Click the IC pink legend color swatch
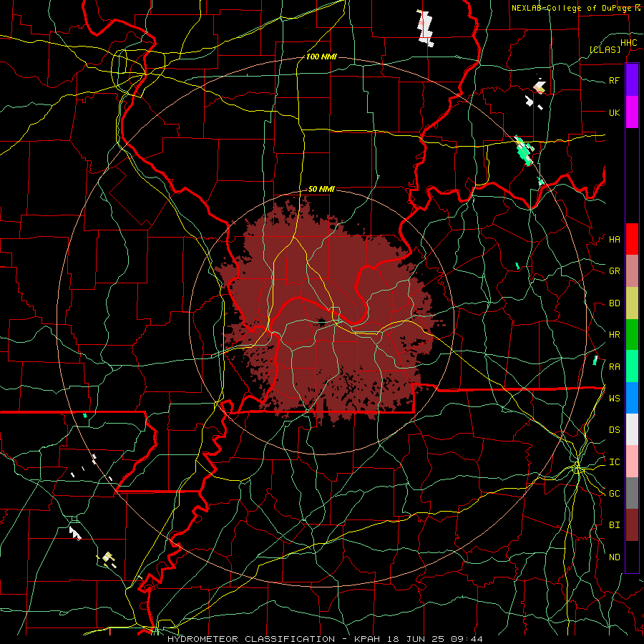The image size is (644, 644). (x=632, y=462)
